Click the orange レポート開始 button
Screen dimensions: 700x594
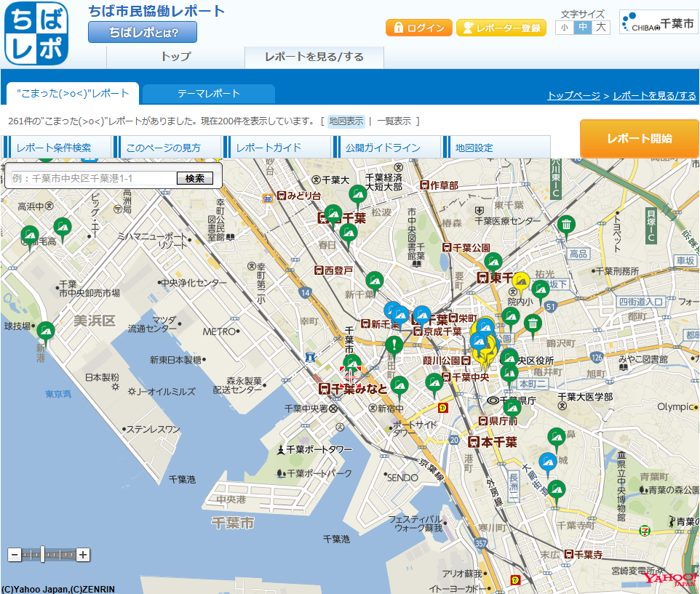click(640, 139)
